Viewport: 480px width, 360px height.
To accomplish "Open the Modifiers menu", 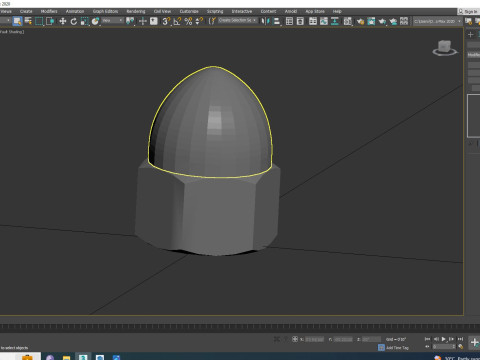I will coord(49,11).
